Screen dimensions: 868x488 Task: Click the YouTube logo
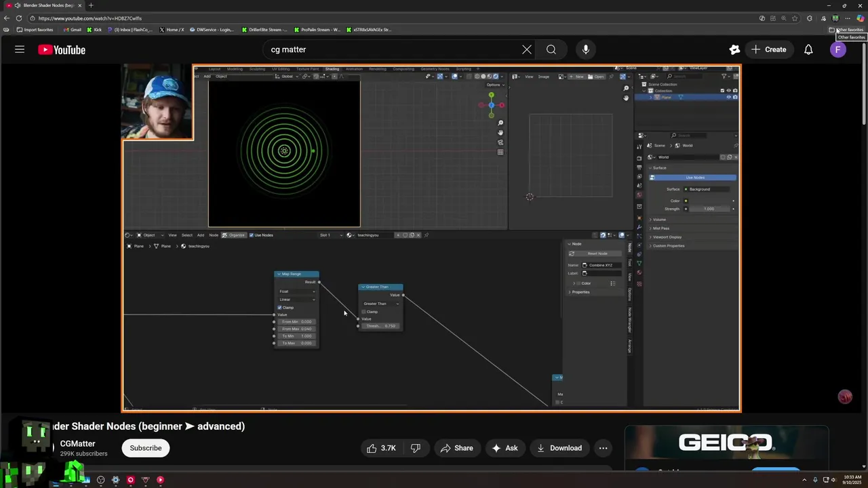coord(62,49)
